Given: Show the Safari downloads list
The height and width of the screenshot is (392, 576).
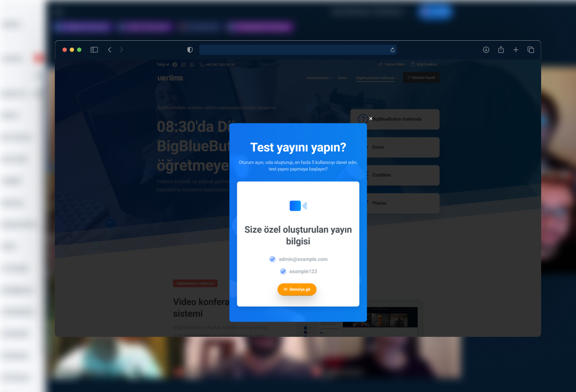Looking at the screenshot, I should click(486, 50).
